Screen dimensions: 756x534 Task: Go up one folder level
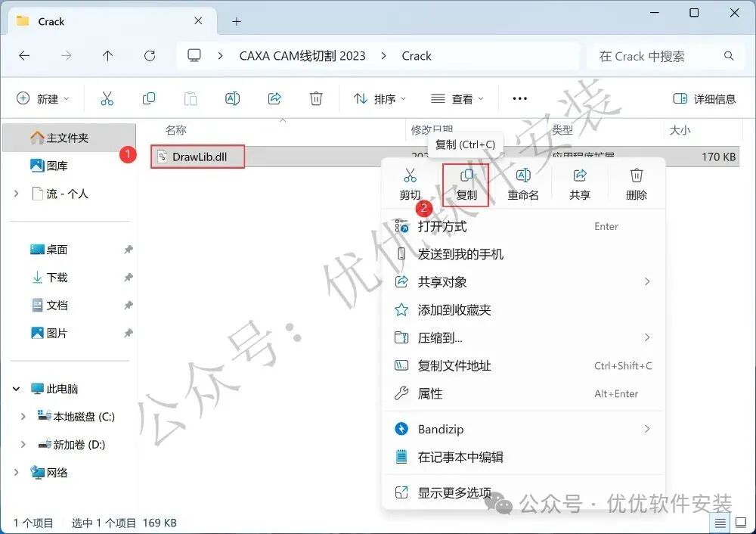[107, 56]
